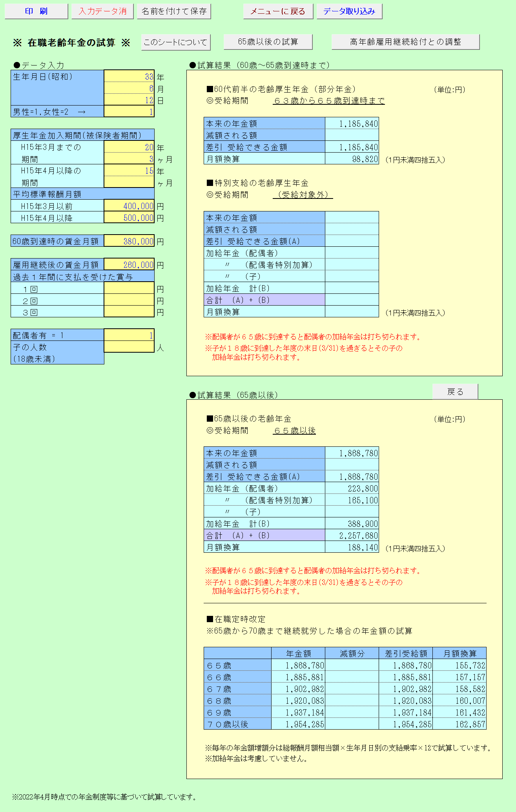Click 高年齢雇用継続給付との調整 button
This screenshot has height=812, width=516.
pyautogui.click(x=405, y=42)
